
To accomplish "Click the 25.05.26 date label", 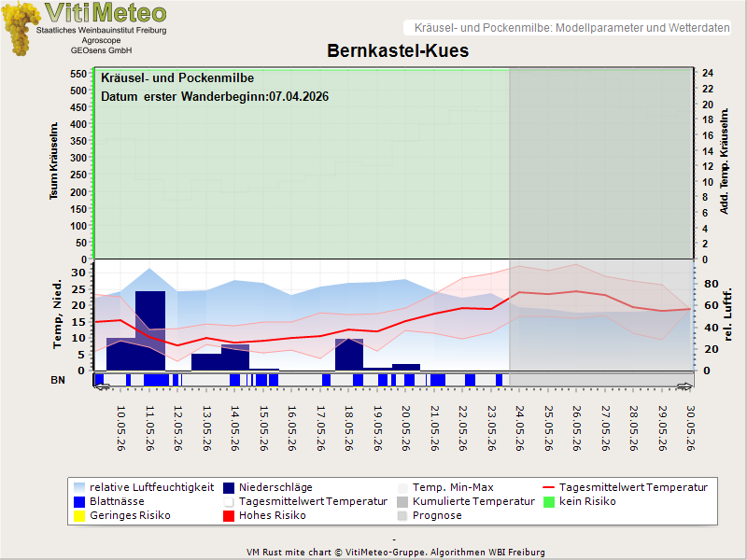I will click(548, 428).
